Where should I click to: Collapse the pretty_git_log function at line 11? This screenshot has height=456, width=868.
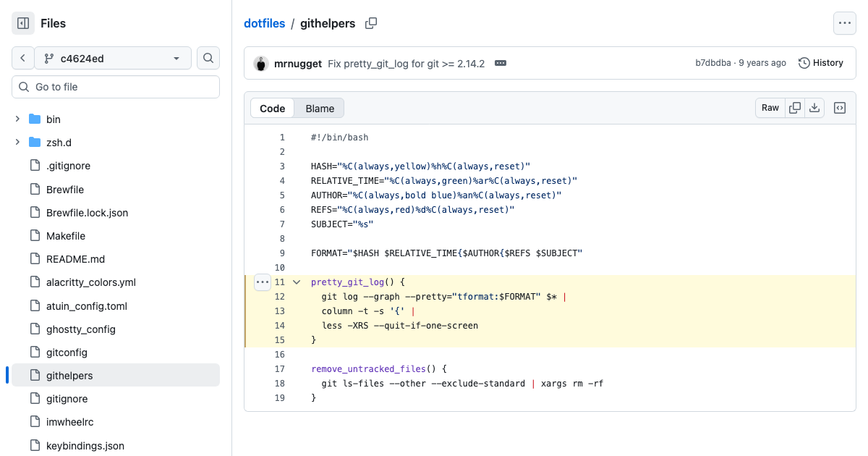click(x=296, y=282)
